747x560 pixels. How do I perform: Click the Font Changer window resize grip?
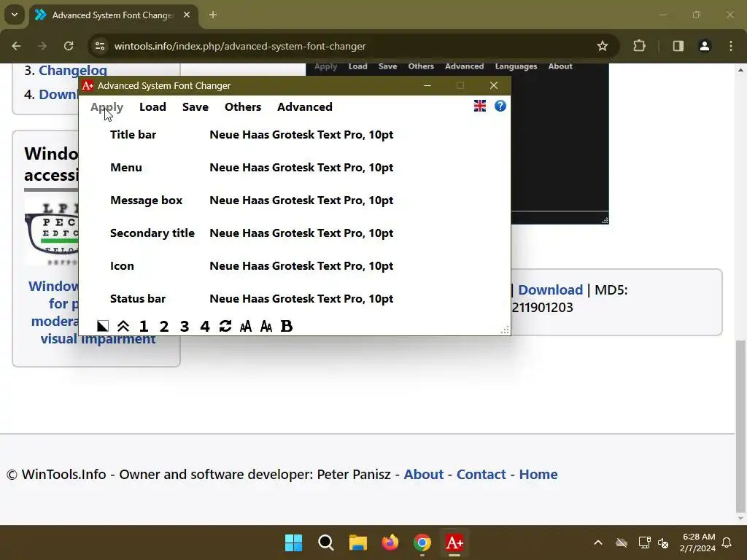coord(505,330)
